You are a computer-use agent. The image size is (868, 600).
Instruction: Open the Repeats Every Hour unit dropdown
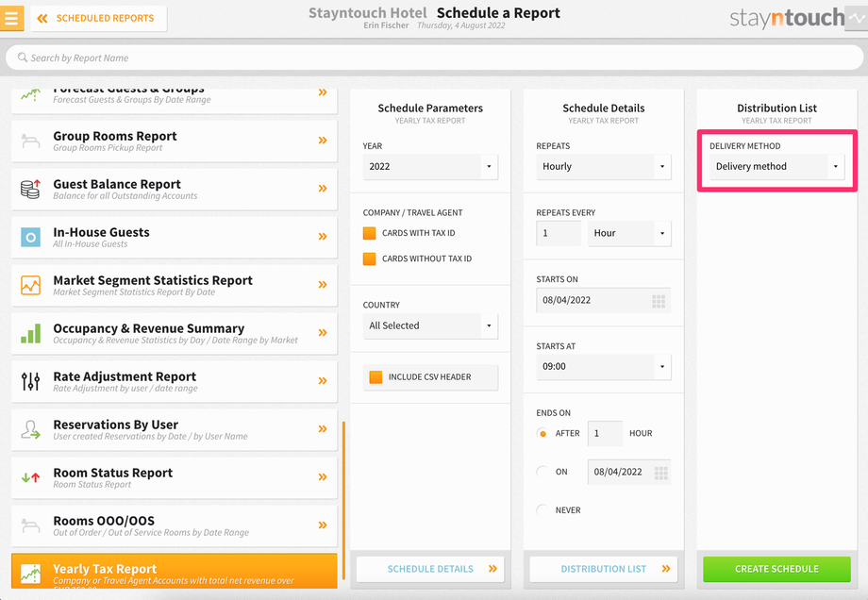point(629,233)
